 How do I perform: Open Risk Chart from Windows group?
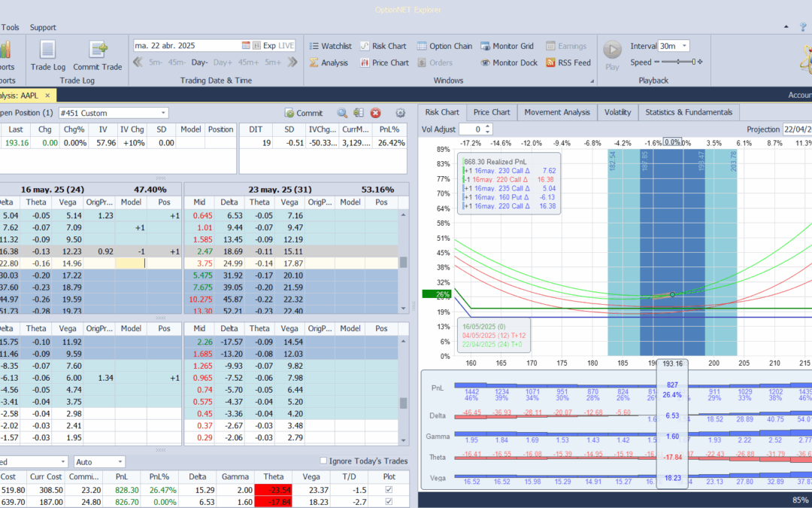(x=383, y=46)
